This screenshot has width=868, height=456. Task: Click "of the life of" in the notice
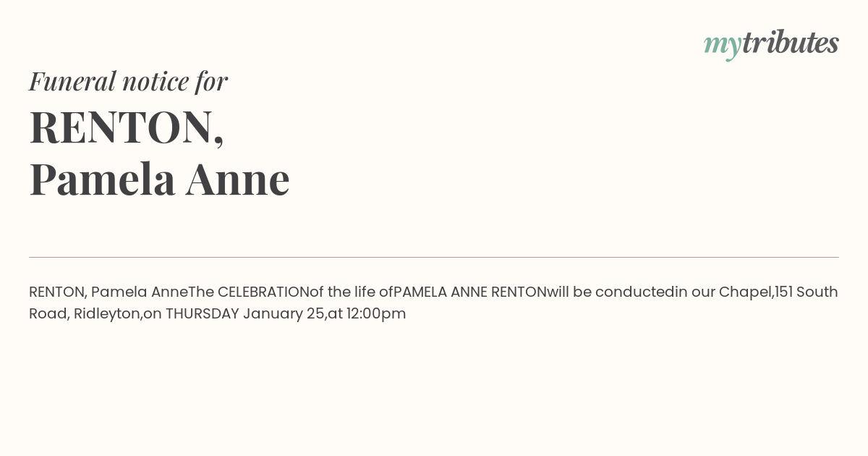352,292
